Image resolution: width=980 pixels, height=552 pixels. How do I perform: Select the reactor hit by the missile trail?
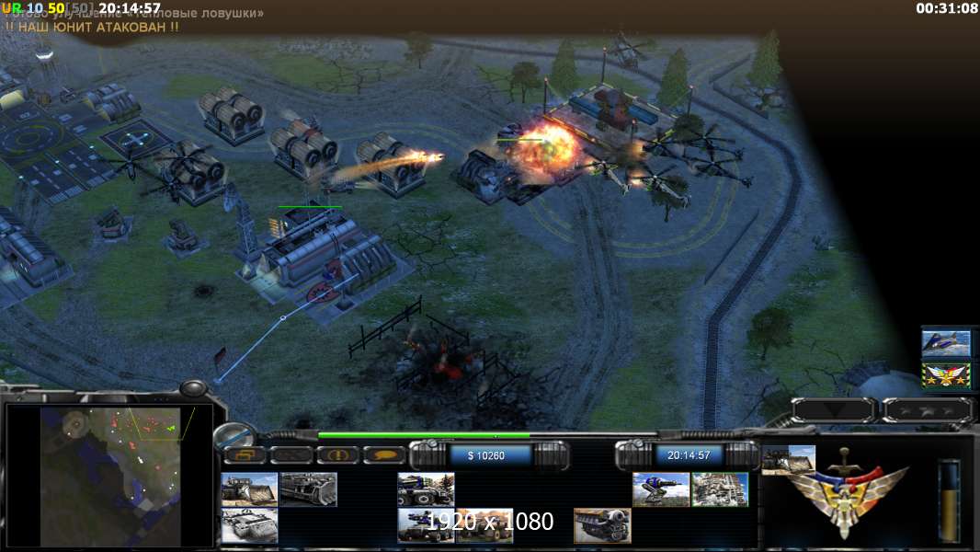point(391,166)
